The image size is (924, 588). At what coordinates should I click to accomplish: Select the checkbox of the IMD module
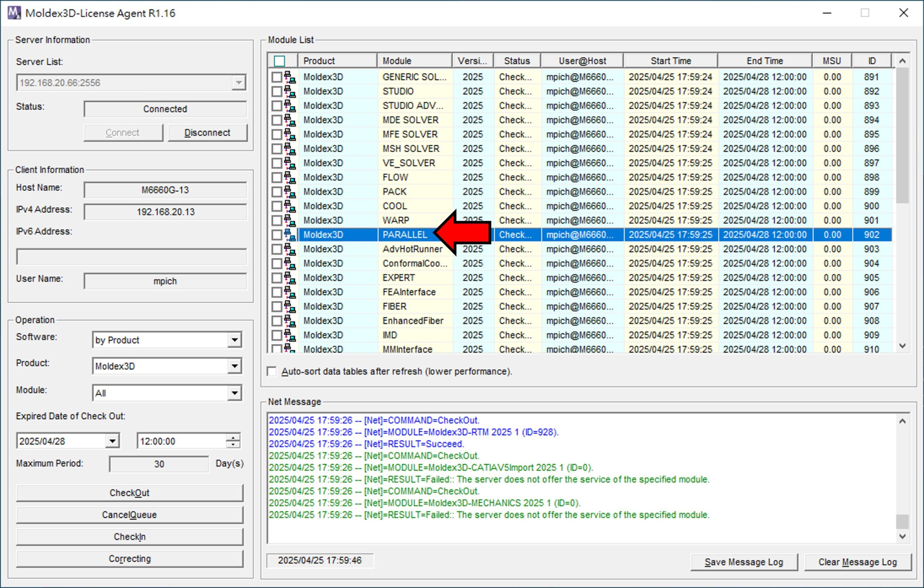[x=277, y=335]
